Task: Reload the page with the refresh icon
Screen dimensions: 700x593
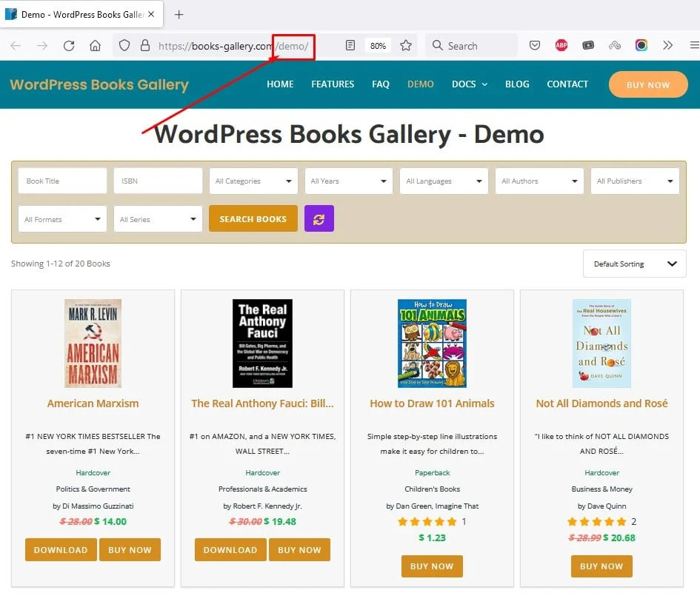Action: pyautogui.click(x=69, y=45)
